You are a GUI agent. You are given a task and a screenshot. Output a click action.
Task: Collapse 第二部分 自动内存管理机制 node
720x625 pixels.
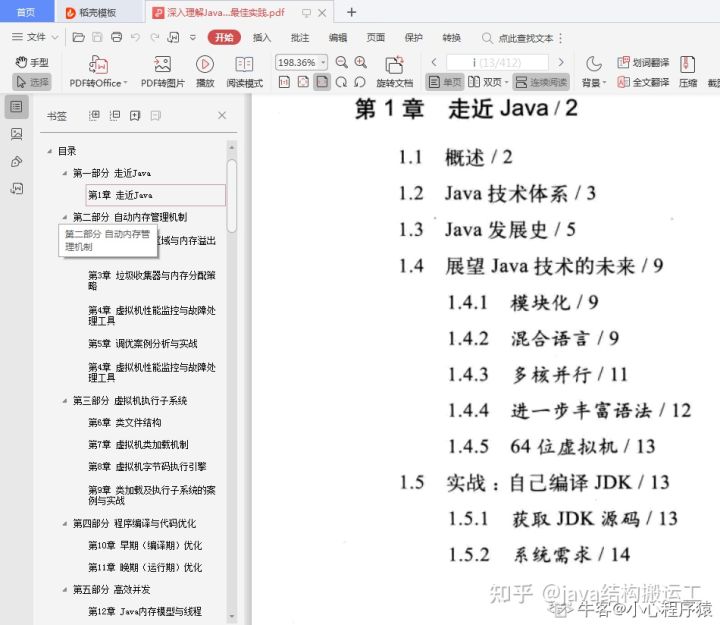65,217
